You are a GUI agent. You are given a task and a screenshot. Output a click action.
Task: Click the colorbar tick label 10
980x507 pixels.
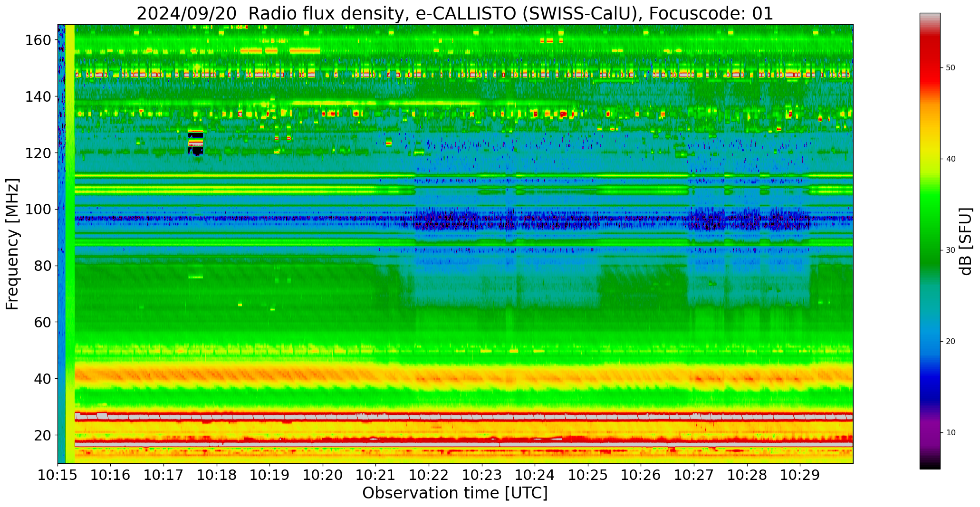point(950,433)
